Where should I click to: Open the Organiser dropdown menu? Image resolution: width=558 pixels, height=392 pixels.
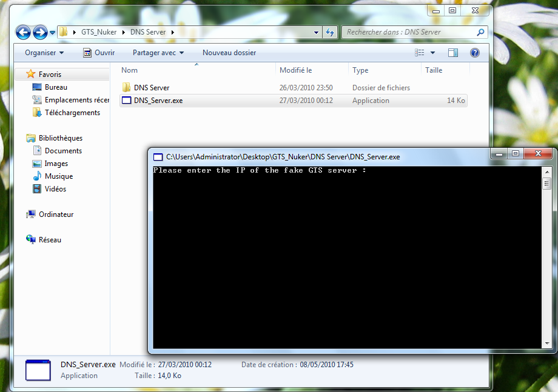[x=44, y=53]
